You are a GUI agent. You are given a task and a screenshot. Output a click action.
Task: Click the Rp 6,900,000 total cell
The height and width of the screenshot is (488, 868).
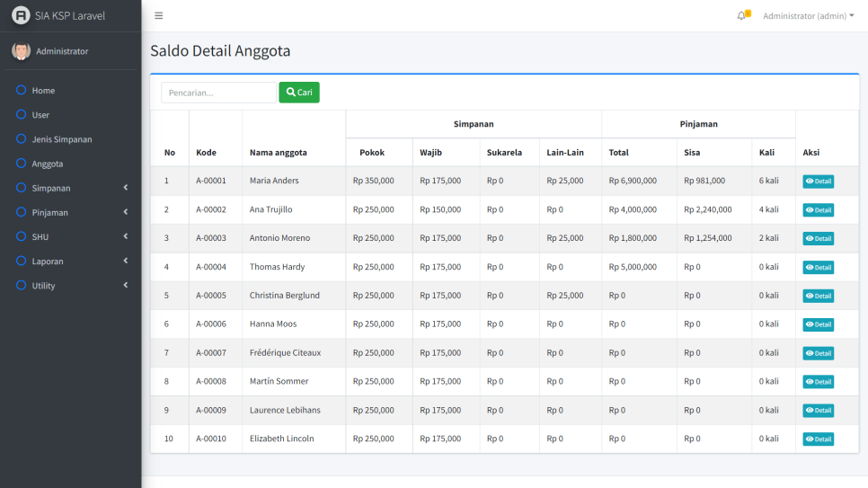[633, 181]
